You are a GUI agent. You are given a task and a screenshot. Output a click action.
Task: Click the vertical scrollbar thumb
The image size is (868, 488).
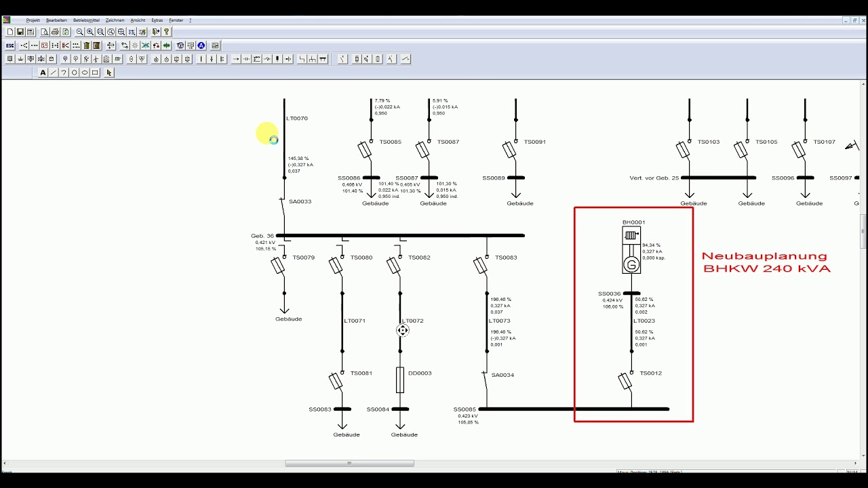(x=863, y=232)
